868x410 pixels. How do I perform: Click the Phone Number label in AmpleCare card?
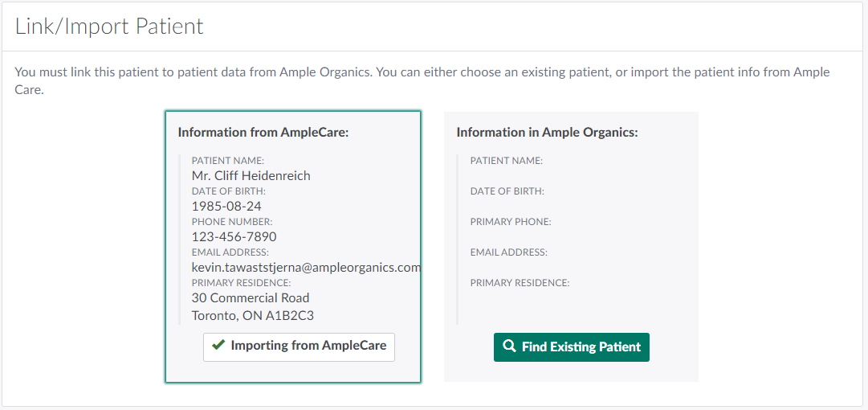tap(232, 222)
